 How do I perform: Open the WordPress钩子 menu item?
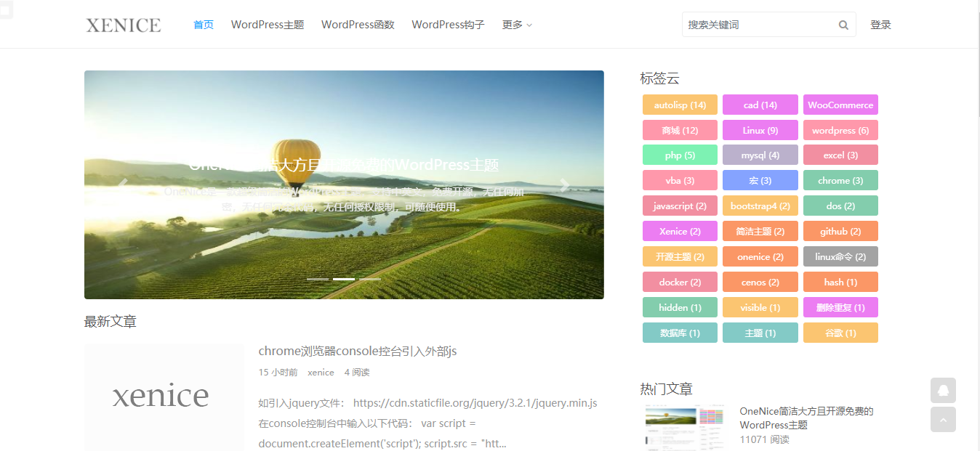coord(448,24)
